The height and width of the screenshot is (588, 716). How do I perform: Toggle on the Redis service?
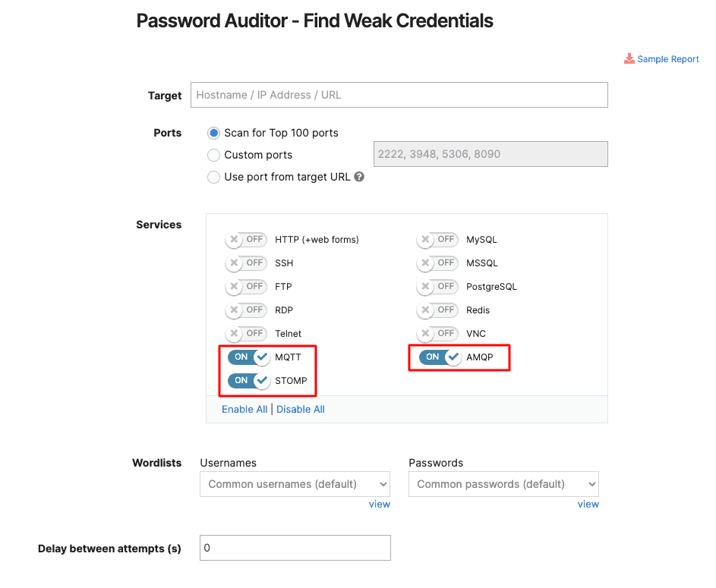coord(437,310)
